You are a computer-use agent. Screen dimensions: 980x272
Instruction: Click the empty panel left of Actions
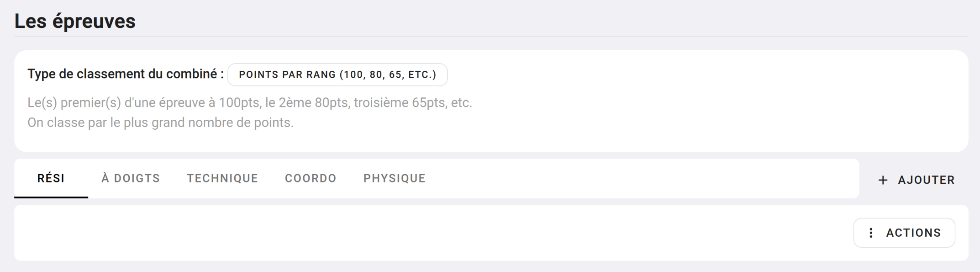click(x=411, y=233)
